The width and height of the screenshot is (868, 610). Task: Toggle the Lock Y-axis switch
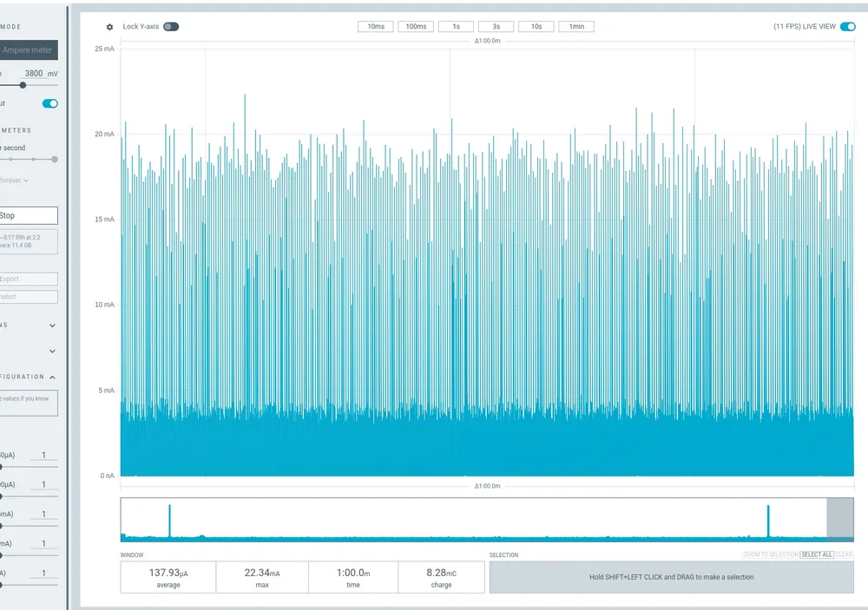[x=171, y=27]
